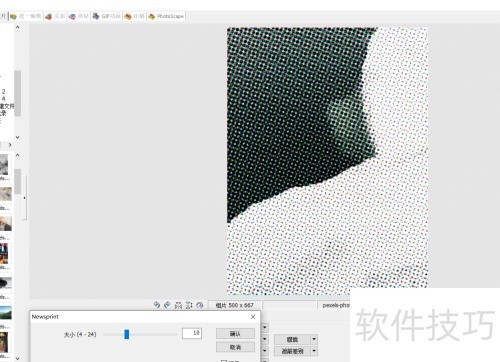This screenshot has height=362, width=500.
Task: Open the 统一编辑 batch editor tab
Action: click(x=26, y=16)
